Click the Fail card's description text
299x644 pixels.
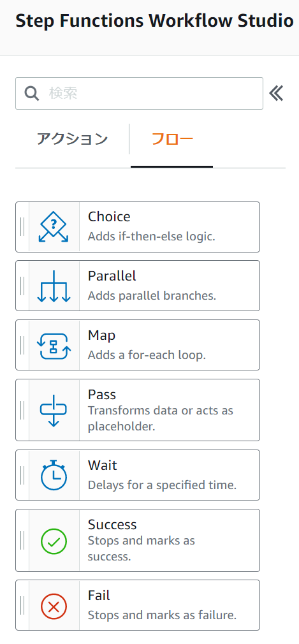click(x=162, y=615)
